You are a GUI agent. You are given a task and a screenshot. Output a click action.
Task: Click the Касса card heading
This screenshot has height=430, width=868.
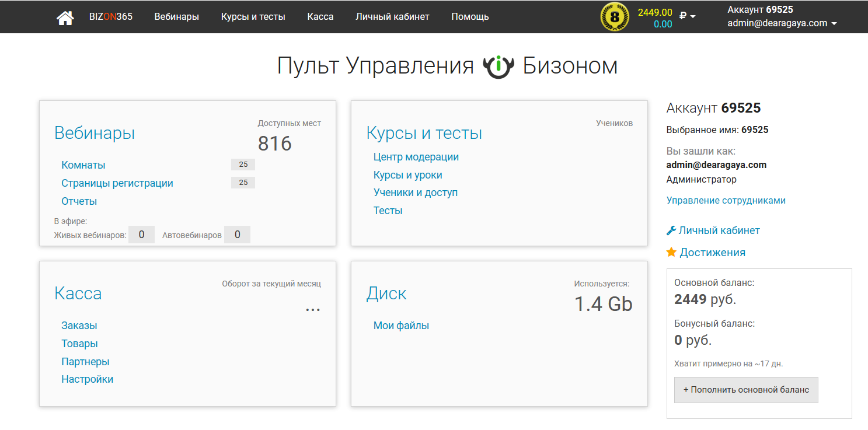point(78,293)
